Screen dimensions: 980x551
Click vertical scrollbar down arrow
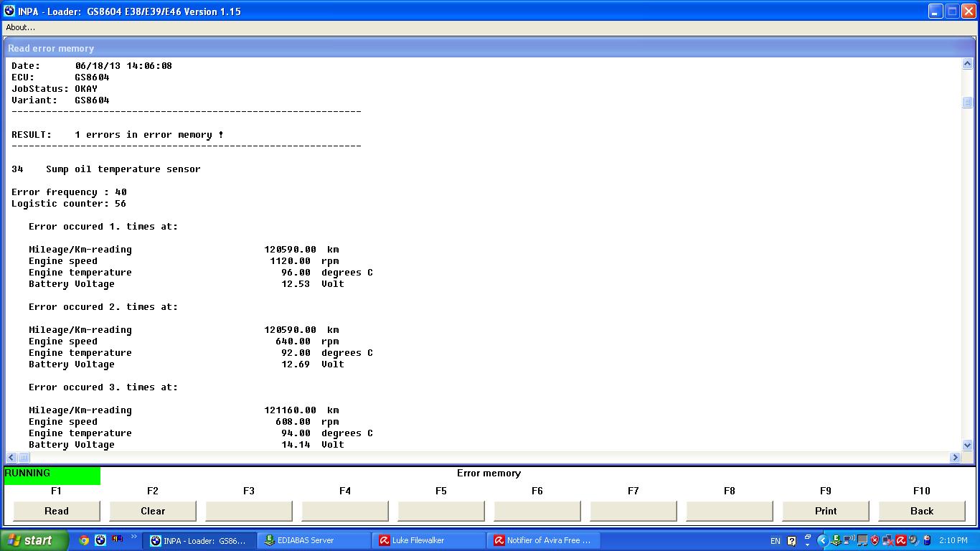point(967,446)
